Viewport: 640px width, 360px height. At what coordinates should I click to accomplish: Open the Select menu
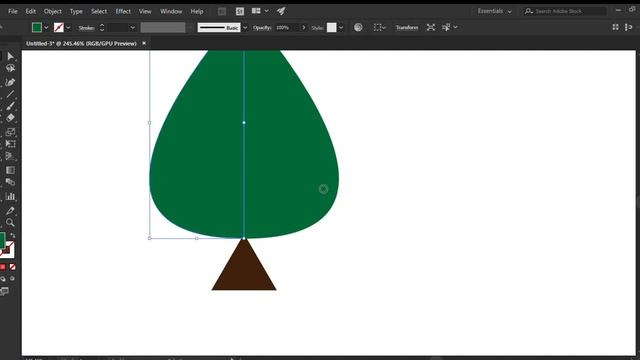[99, 11]
